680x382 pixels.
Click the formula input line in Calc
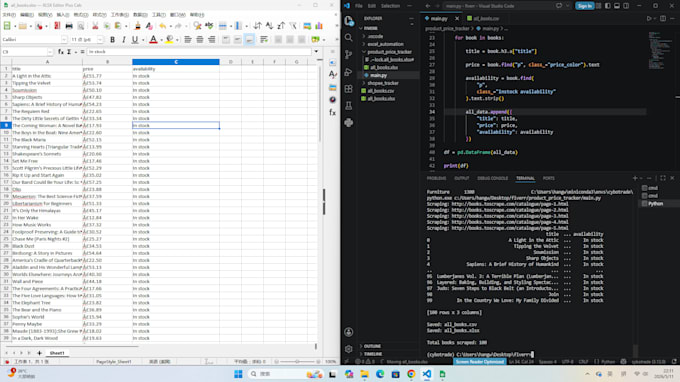[x=199, y=52]
